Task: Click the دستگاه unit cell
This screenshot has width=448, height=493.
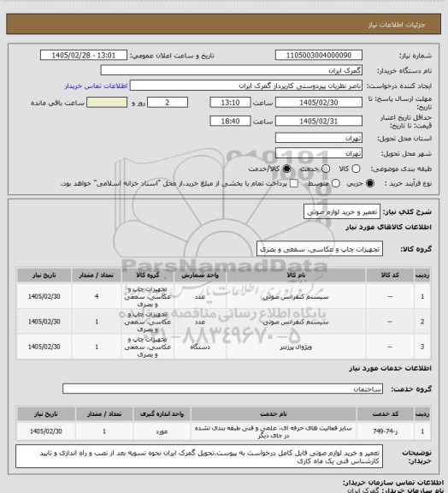Action: [x=200, y=347]
